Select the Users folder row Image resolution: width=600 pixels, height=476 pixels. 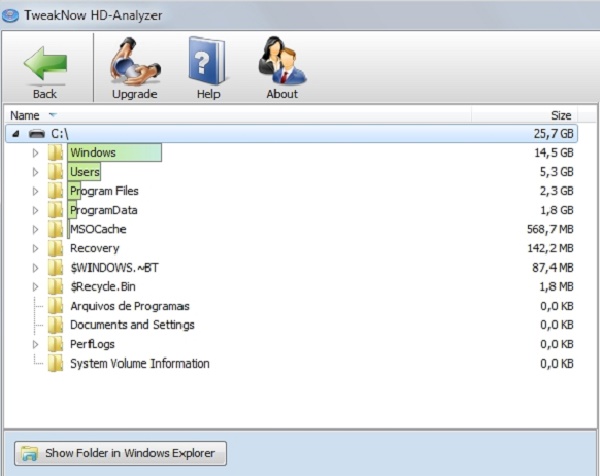(x=291, y=172)
